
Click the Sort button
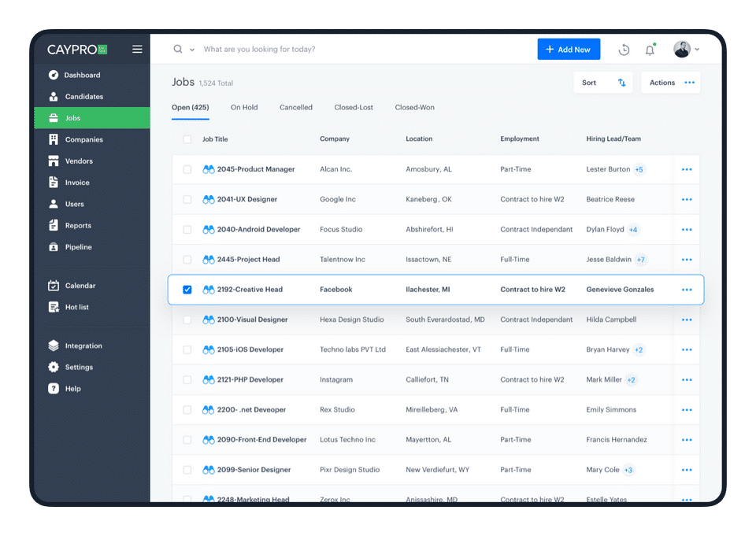603,83
